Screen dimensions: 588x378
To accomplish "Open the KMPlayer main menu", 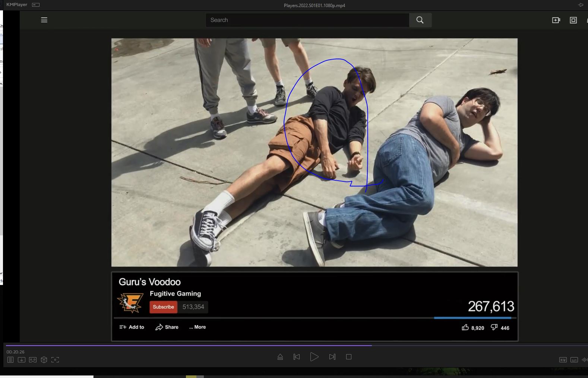I will coord(17,5).
